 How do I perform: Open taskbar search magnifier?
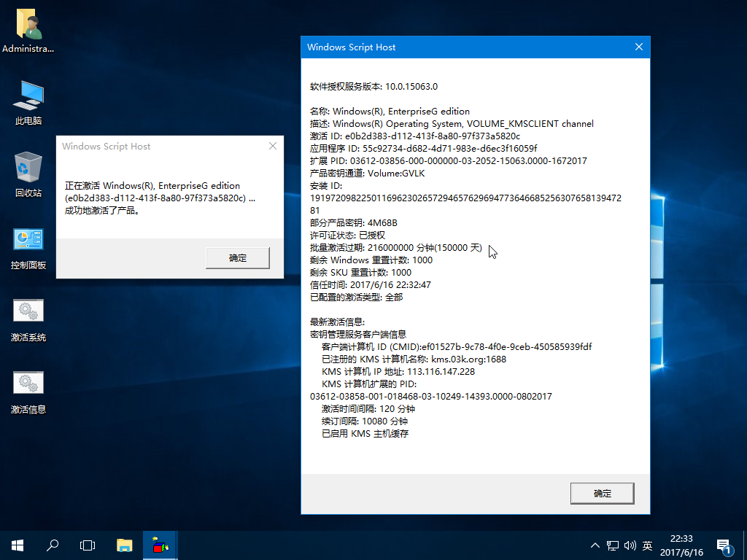[53, 545]
